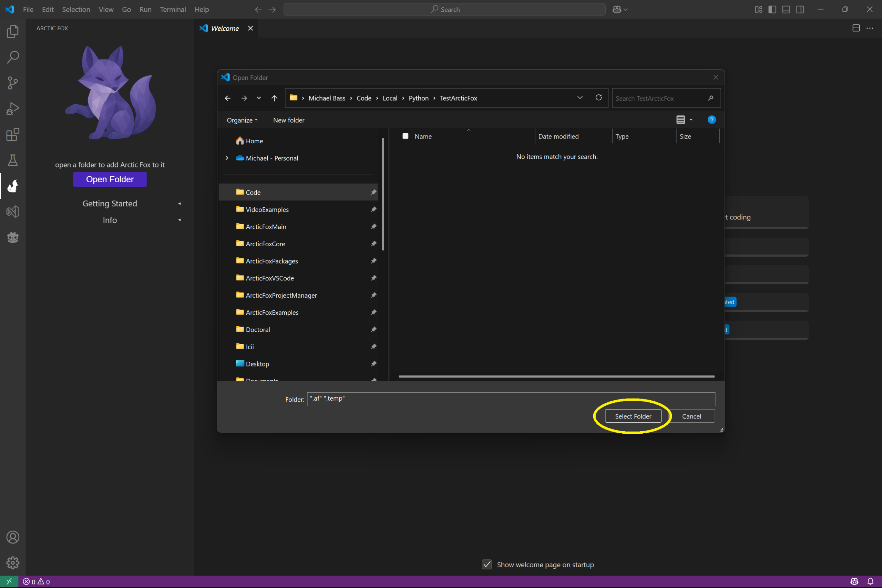Viewport: 882px width, 588px height.
Task: Select the Arctic Fox activity bar icon
Action: pos(13,186)
